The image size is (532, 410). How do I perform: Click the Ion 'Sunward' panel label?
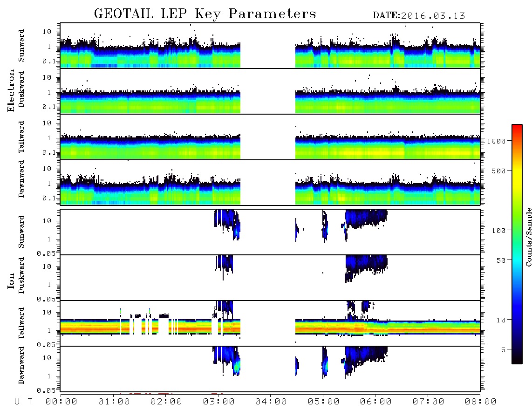point(21,232)
